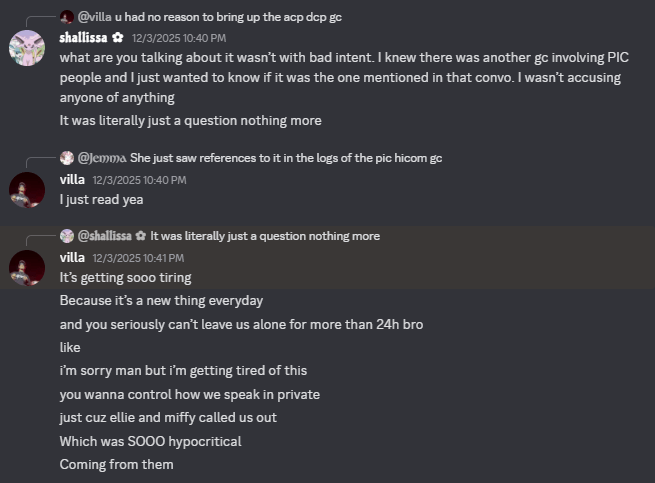655x483 pixels.
Task: Click villa's username above "It's getting sooo tiring"
Action: 72,257
